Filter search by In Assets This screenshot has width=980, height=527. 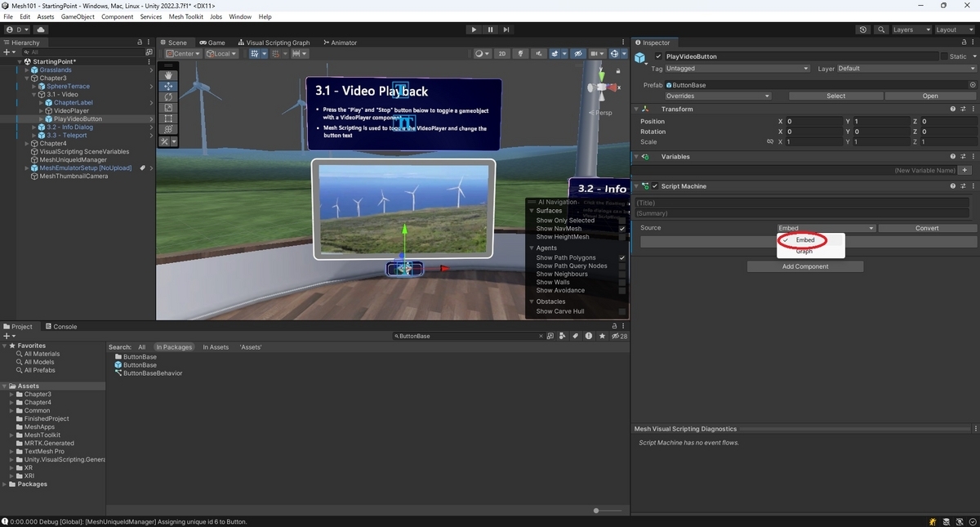(216, 347)
